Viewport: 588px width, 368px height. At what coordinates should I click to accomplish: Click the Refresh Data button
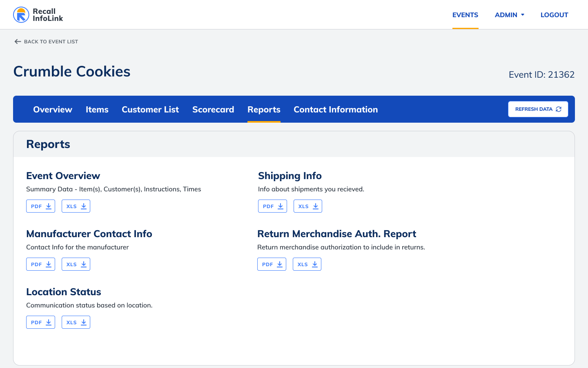538,109
